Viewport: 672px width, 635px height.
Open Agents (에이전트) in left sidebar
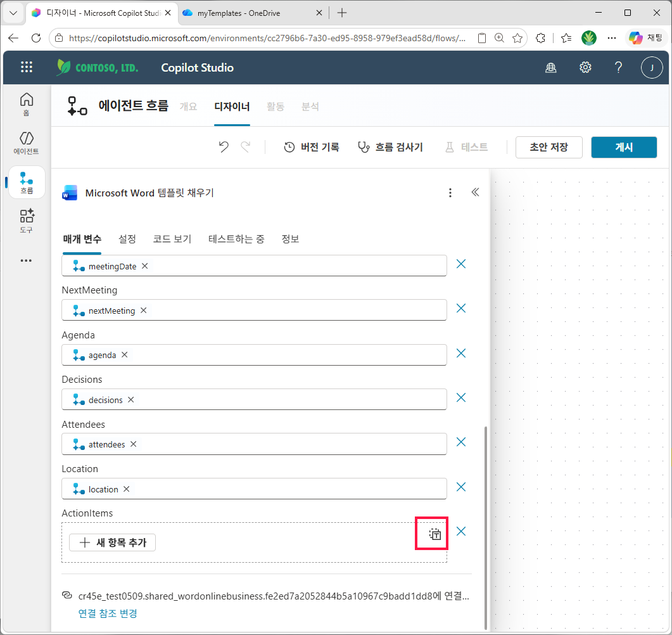pyautogui.click(x=27, y=143)
